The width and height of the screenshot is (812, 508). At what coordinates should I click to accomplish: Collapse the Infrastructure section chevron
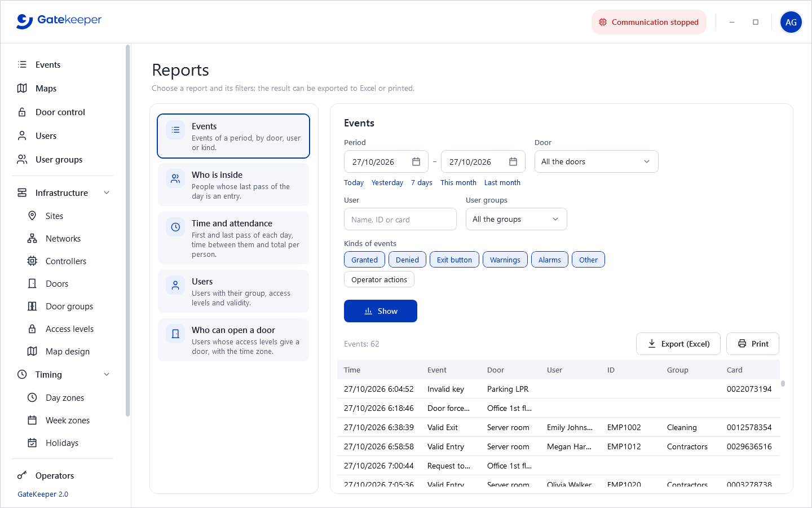coord(107,192)
